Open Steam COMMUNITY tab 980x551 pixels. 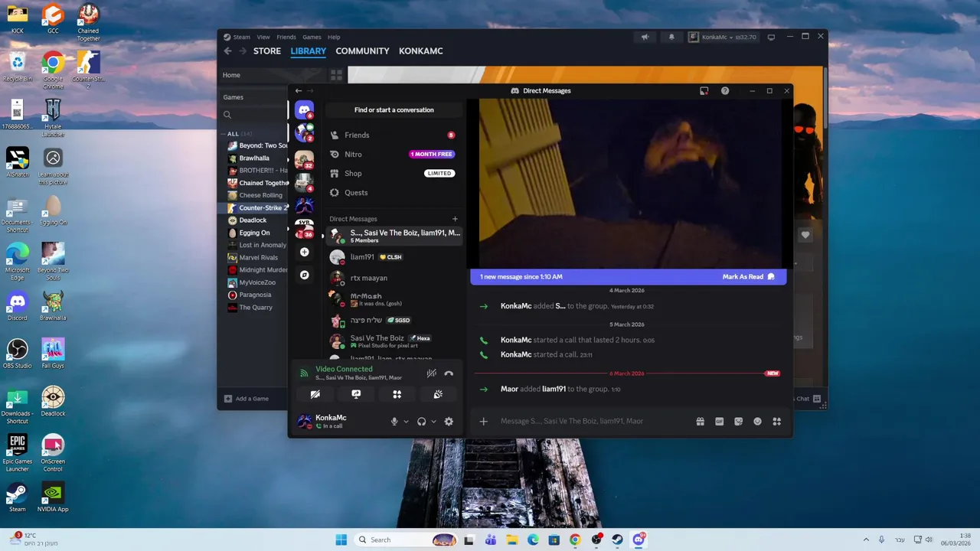(362, 51)
